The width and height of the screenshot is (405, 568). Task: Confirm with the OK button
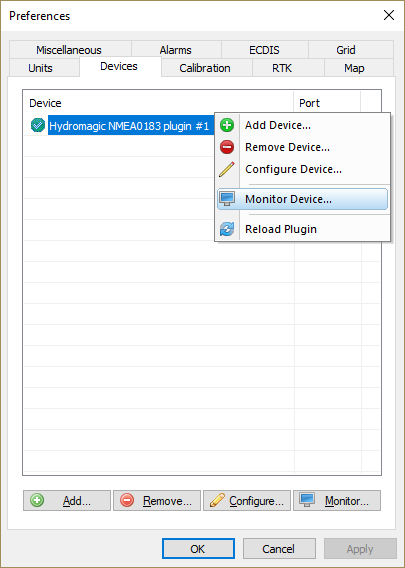[x=198, y=549]
